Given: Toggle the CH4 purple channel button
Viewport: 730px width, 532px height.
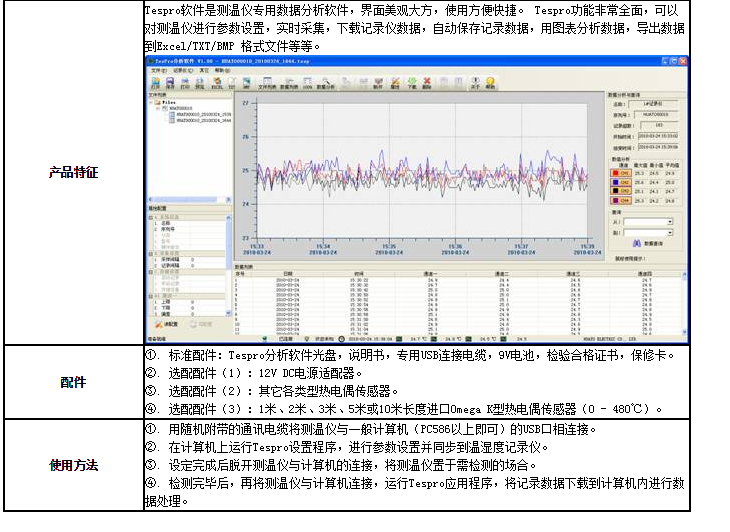Looking at the screenshot, I should tap(621, 200).
